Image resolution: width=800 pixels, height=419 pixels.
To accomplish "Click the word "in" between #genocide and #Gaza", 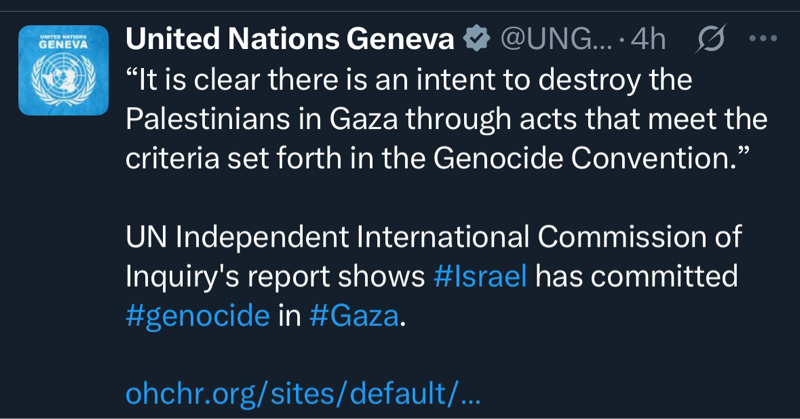I will point(289,315).
